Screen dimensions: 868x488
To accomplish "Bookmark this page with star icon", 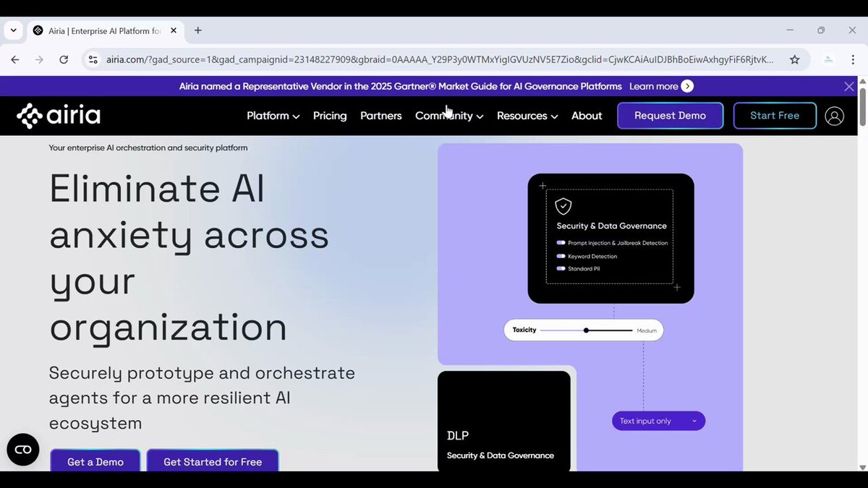I will 795,60.
